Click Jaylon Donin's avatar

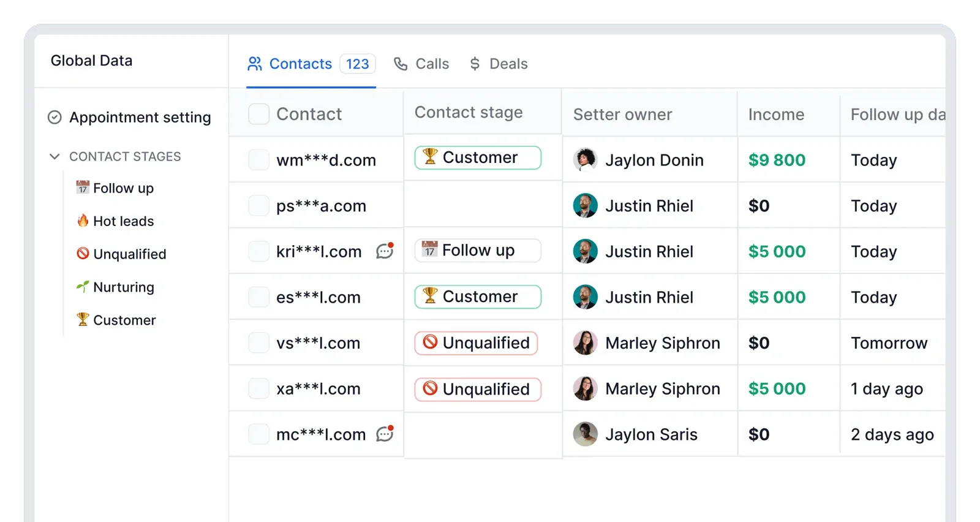pyautogui.click(x=585, y=160)
